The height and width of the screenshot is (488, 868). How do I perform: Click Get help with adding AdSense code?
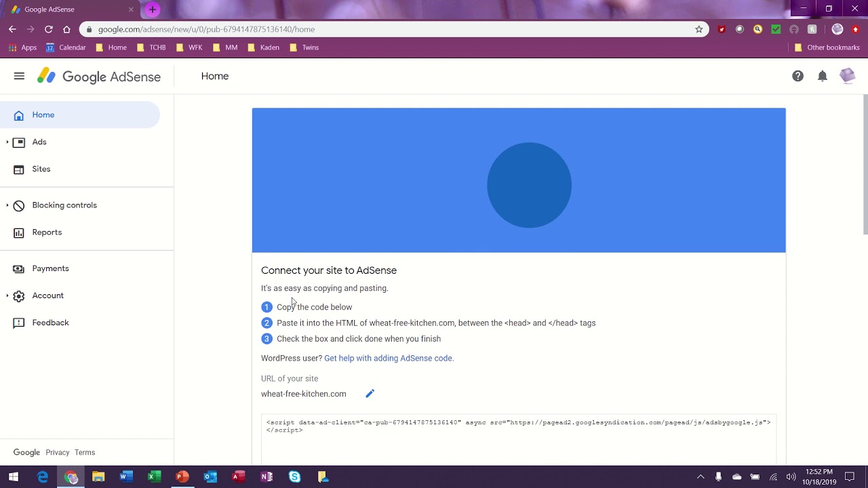click(x=389, y=358)
